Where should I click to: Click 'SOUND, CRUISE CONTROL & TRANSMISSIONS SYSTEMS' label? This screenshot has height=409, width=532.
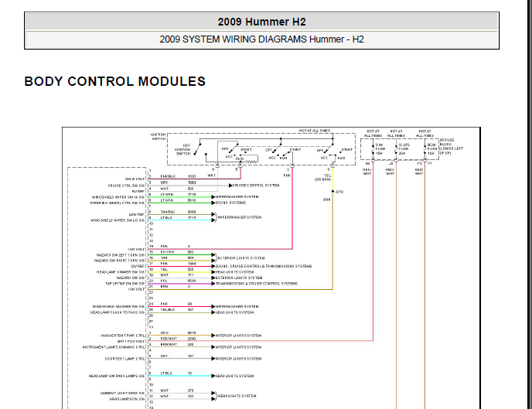pyautogui.click(x=263, y=266)
